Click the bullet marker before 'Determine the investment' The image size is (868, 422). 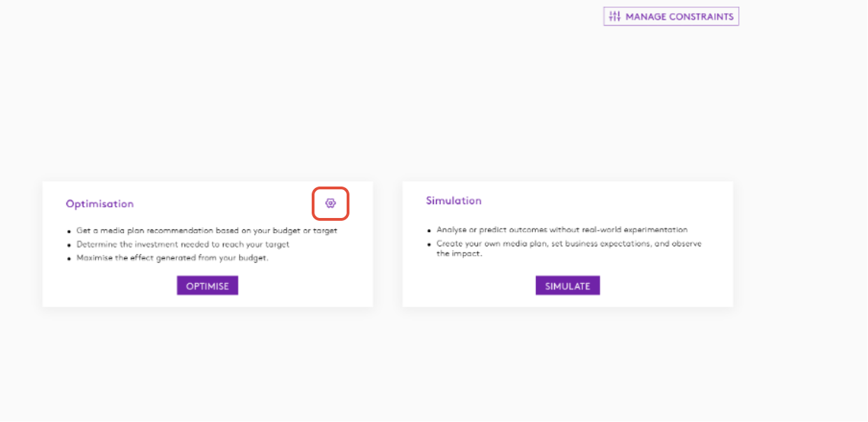(69, 245)
